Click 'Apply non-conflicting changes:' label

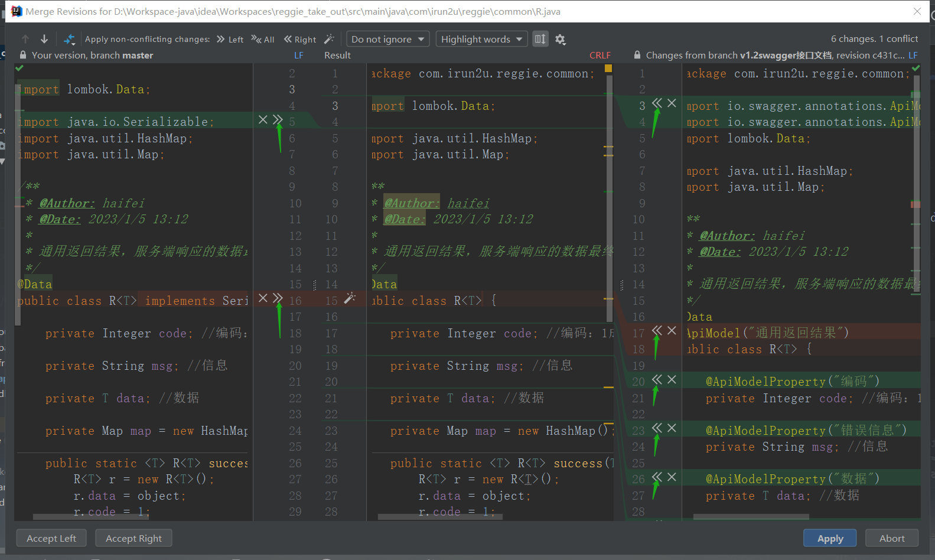coord(147,39)
